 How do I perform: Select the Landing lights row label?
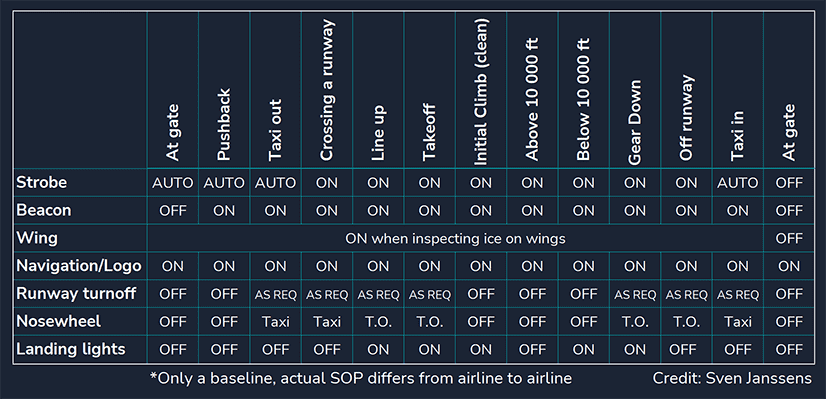tap(71, 349)
